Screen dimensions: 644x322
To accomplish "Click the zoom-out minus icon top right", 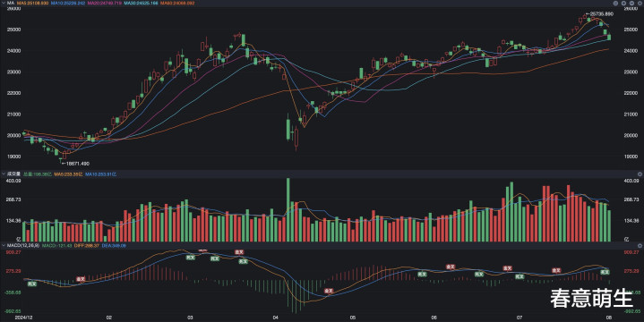I will [631, 4].
